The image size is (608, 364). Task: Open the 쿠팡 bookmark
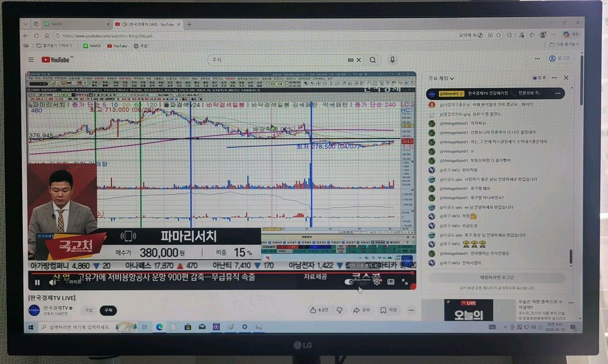point(141,46)
